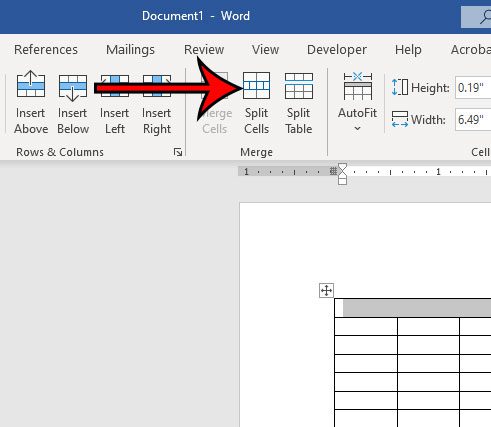Switch to the References tab
Viewport: 491px width, 427px height.
(x=46, y=50)
